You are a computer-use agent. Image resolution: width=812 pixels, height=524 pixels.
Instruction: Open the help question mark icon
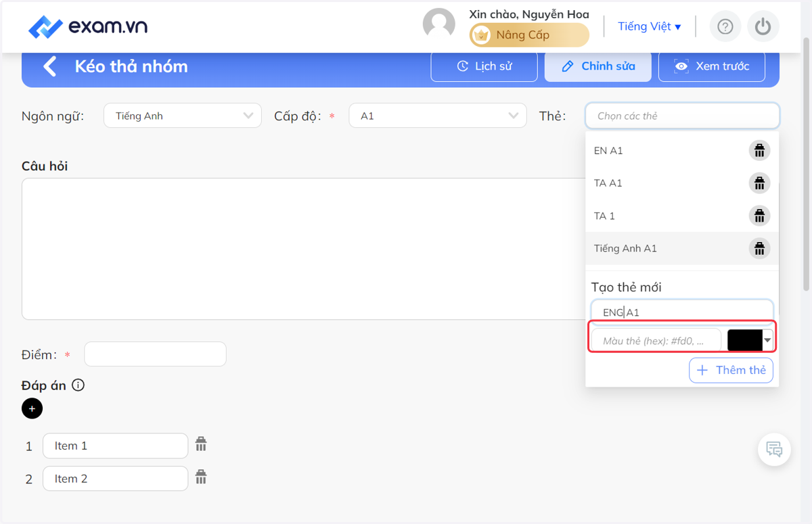725,26
